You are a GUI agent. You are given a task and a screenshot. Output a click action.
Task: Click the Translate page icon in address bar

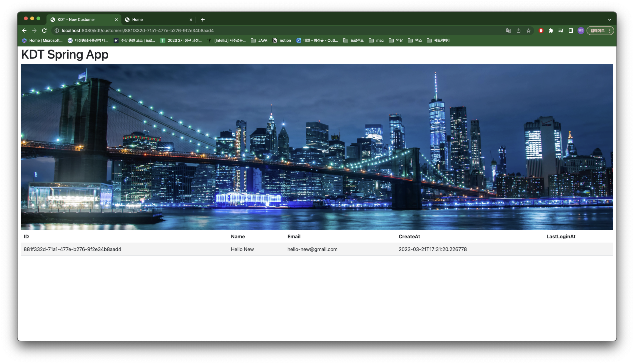508,31
